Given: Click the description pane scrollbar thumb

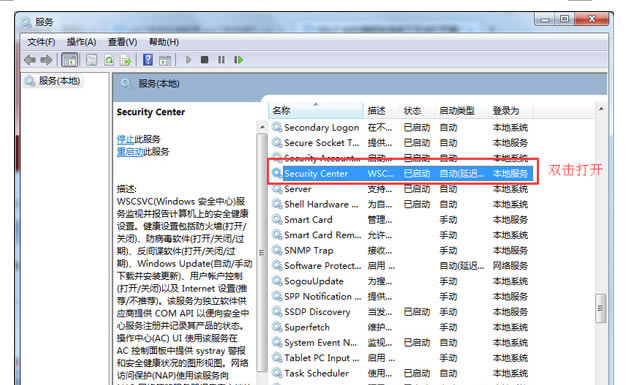Looking at the screenshot, I should click(262, 253).
